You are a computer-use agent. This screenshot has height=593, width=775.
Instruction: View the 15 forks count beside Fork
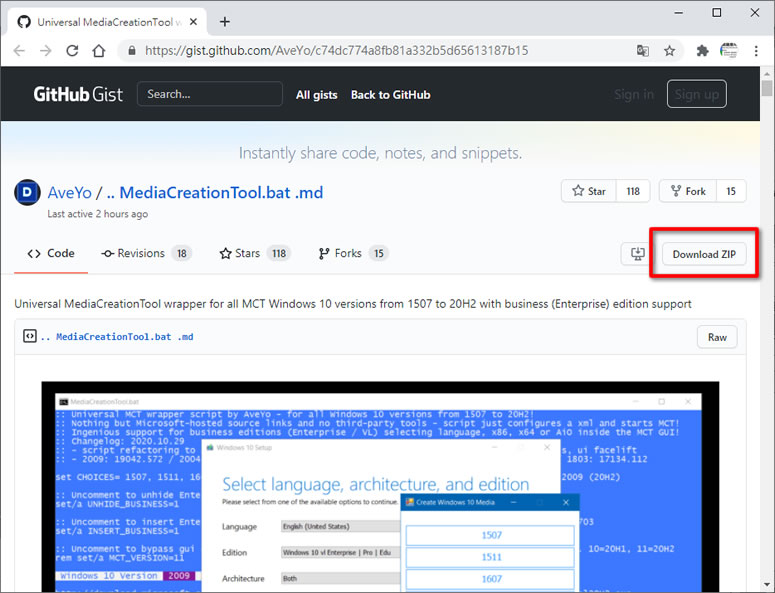point(731,191)
